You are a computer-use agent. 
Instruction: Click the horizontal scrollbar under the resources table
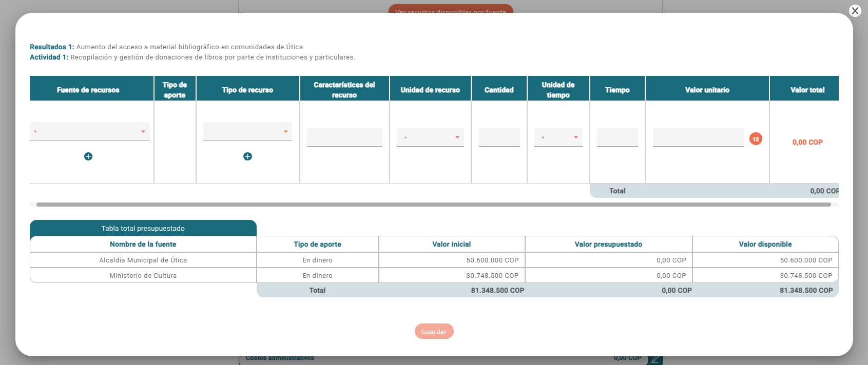433,205
